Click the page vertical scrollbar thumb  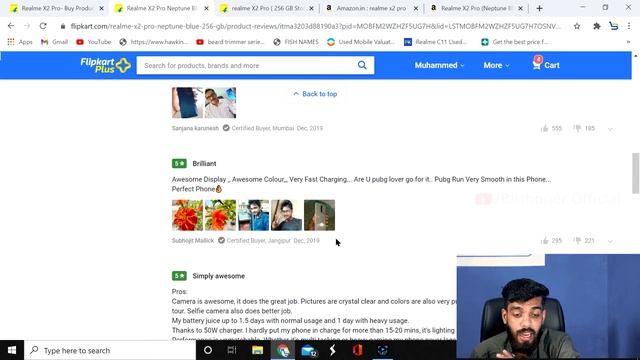click(x=636, y=173)
